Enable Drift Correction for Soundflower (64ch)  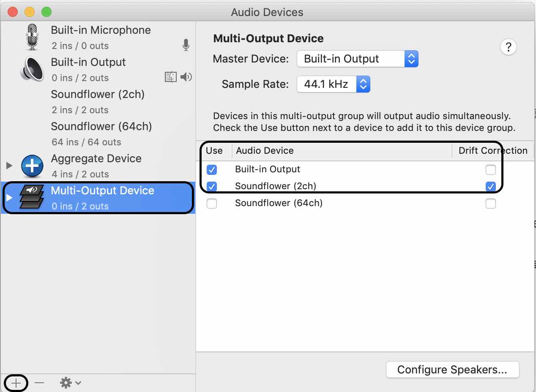pyautogui.click(x=491, y=204)
